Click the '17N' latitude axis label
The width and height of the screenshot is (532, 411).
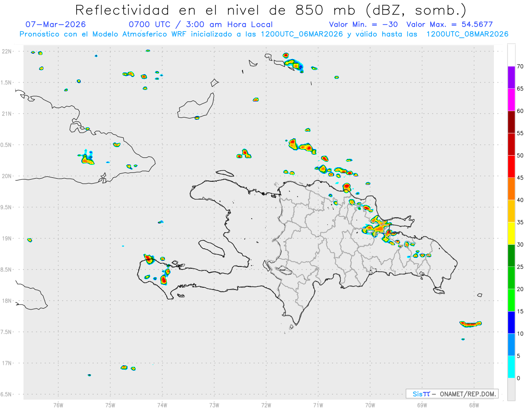tap(7, 363)
